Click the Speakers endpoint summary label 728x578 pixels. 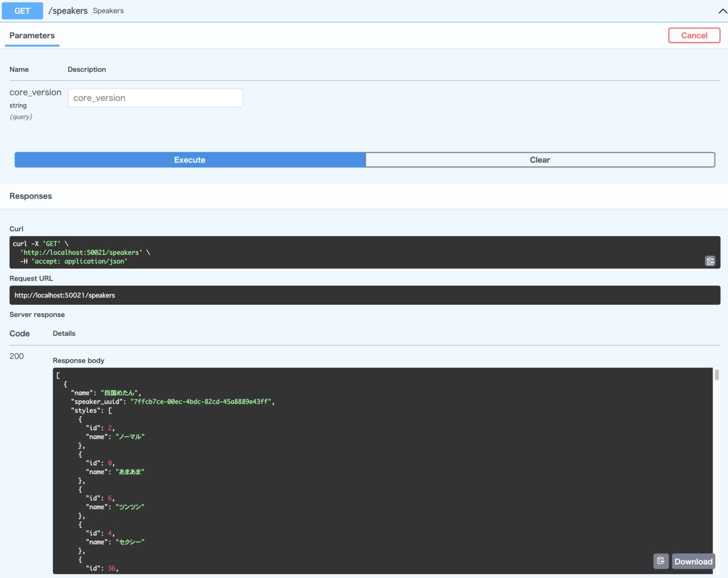[108, 10]
